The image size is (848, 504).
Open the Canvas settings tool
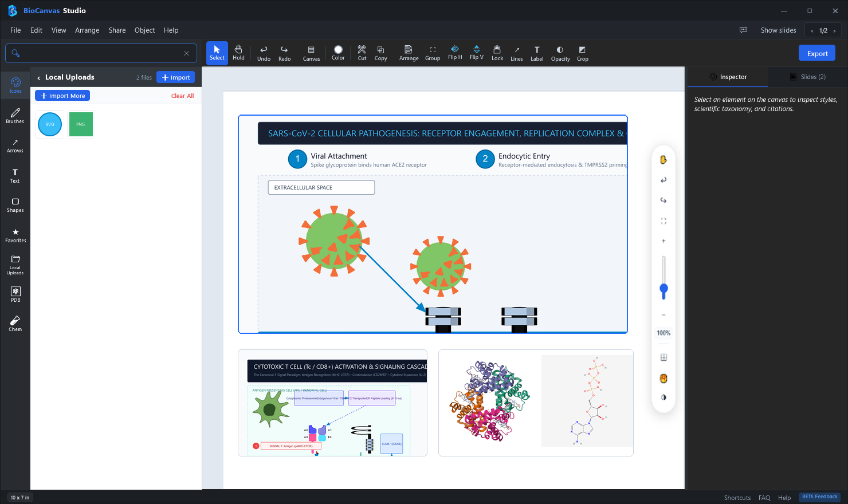tap(311, 53)
